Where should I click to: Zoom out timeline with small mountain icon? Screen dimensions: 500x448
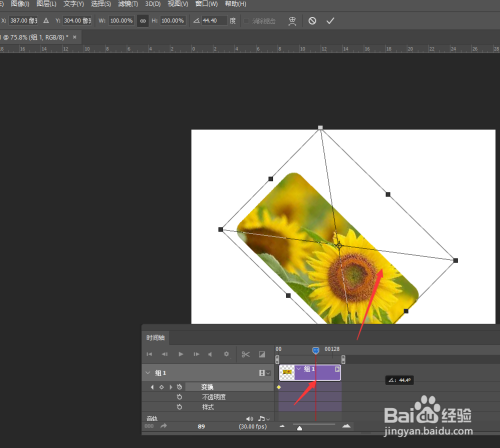click(282, 426)
